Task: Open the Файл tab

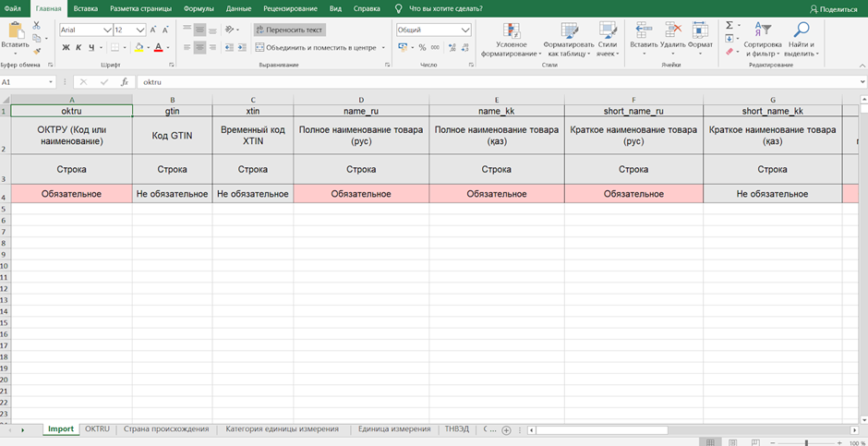Action: (13, 9)
